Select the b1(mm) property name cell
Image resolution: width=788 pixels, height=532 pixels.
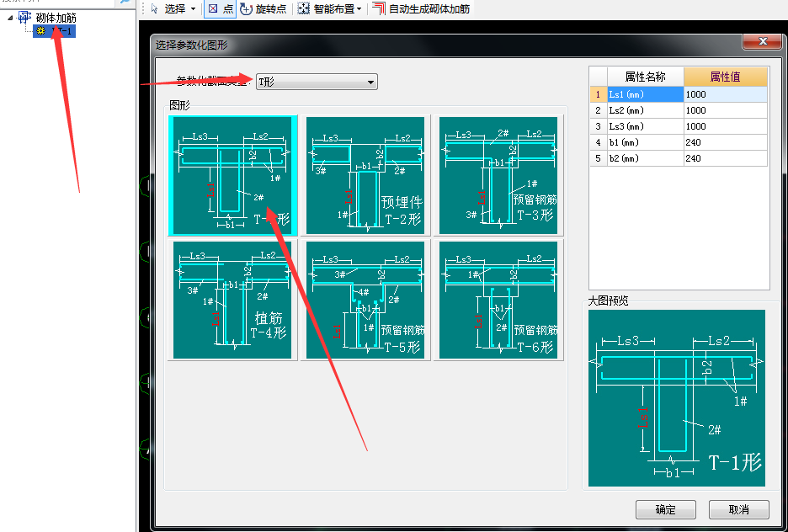(645, 142)
